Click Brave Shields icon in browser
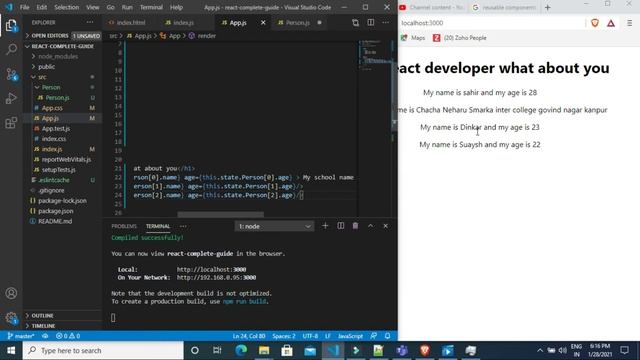Viewport: 640px width, 360px height. coord(595,23)
